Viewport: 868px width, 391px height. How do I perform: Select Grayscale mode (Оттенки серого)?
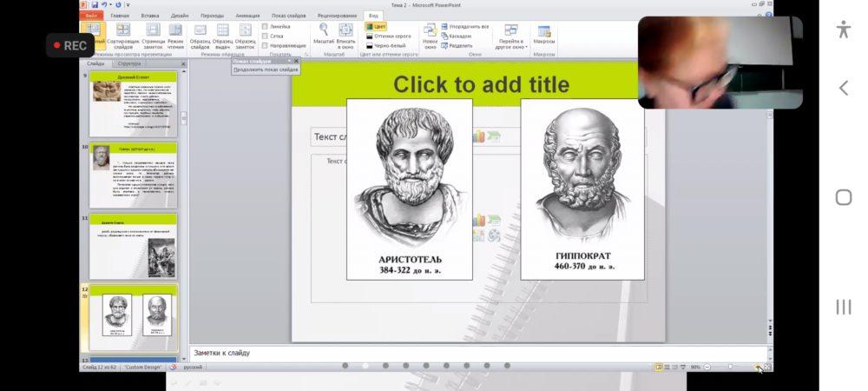pos(388,36)
